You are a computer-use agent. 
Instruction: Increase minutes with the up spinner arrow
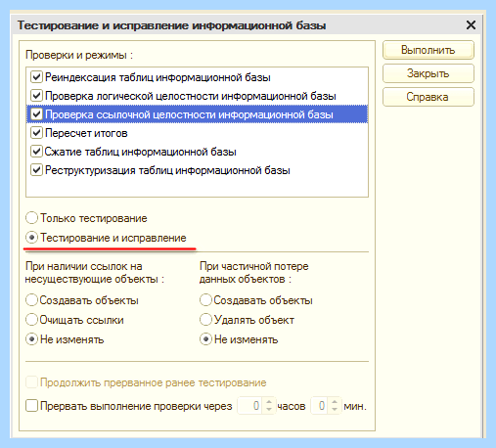click(x=335, y=401)
